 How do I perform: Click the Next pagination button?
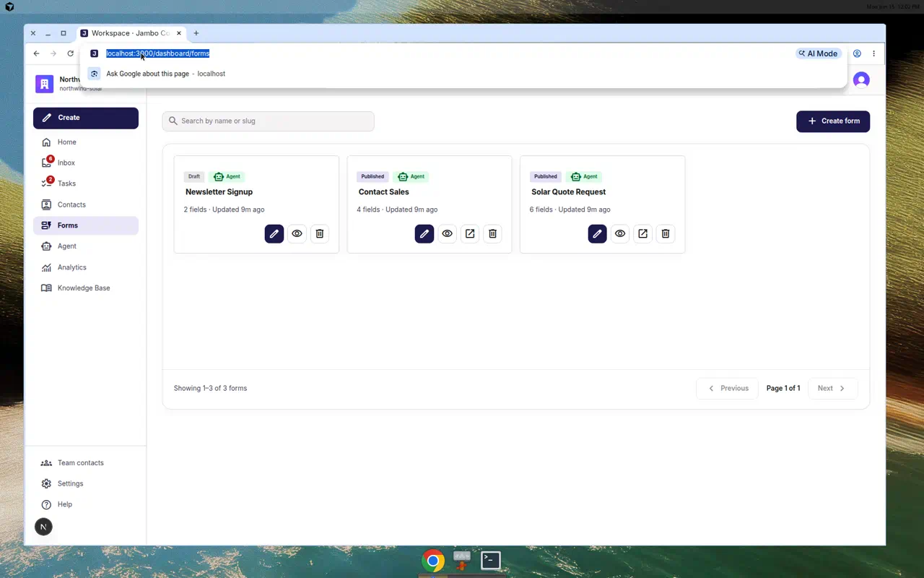832,388
